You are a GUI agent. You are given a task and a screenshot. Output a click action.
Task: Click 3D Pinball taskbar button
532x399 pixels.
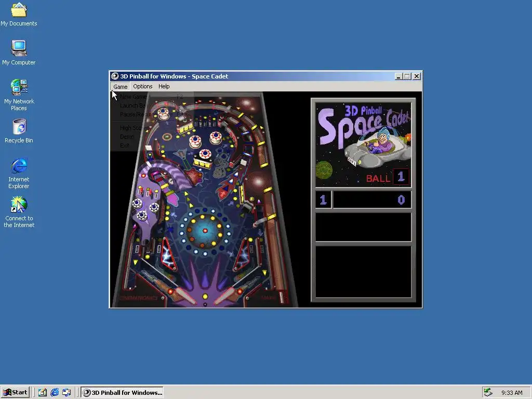coord(122,393)
